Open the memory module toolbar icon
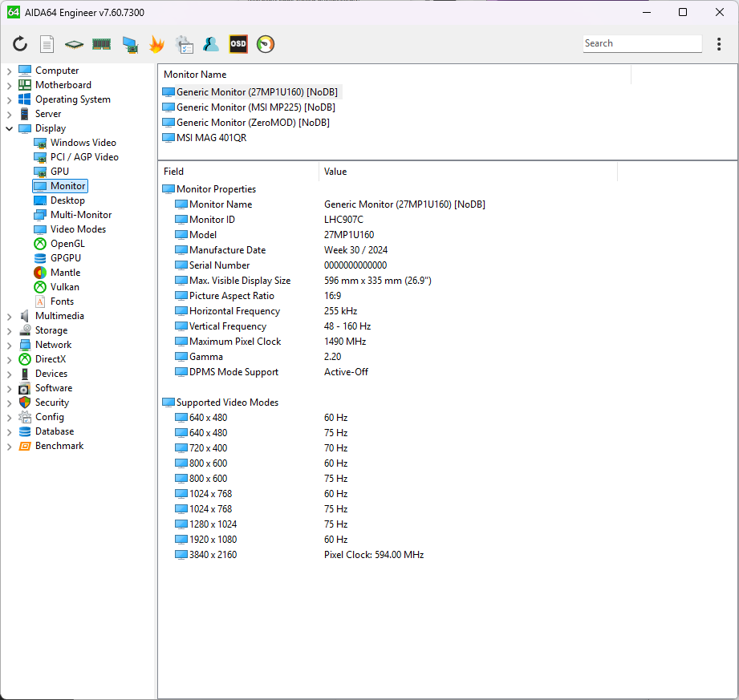This screenshot has width=739, height=700. (101, 44)
